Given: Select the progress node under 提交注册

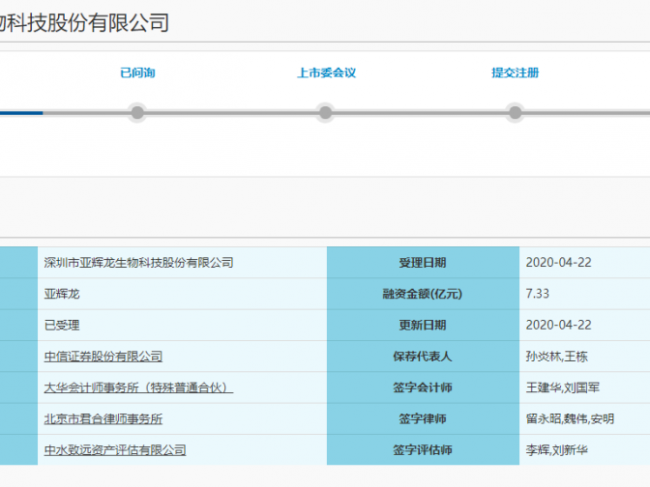Looking at the screenshot, I should coord(515,112).
